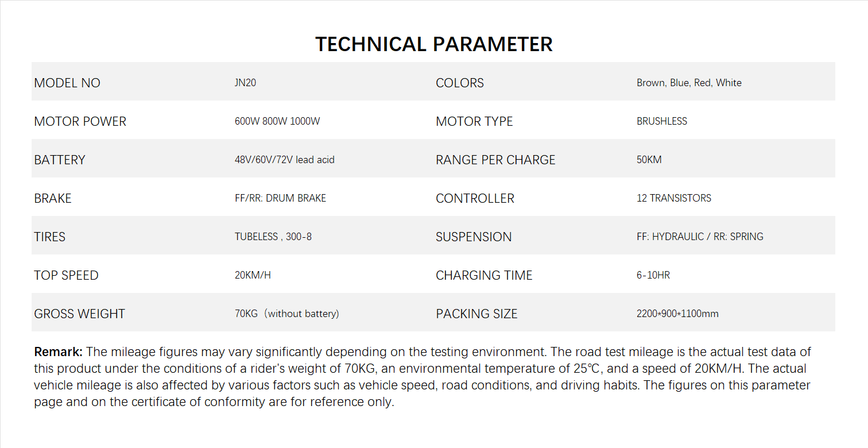Viewport: 868px width, 448px height.
Task: Click the TECHNICAL PARAMETER heading
Action: pos(433,45)
